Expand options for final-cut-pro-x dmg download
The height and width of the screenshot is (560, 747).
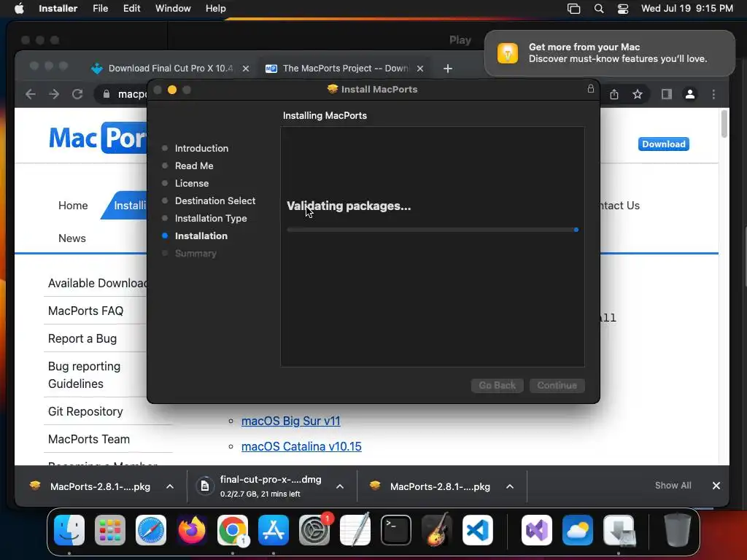point(340,486)
